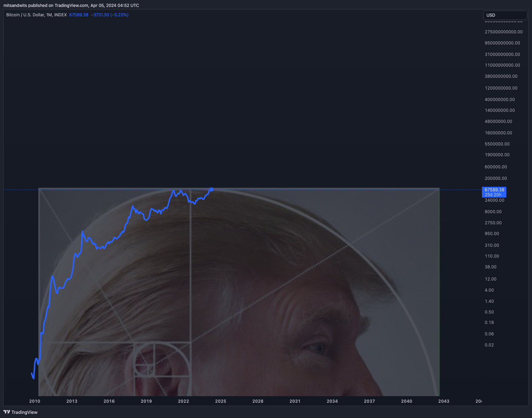Click the 38.00 price scale label

point(491,267)
